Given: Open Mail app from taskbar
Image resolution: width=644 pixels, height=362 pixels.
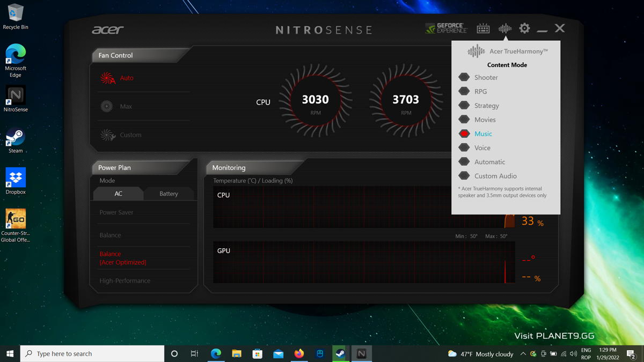Looking at the screenshot, I should pos(278,353).
